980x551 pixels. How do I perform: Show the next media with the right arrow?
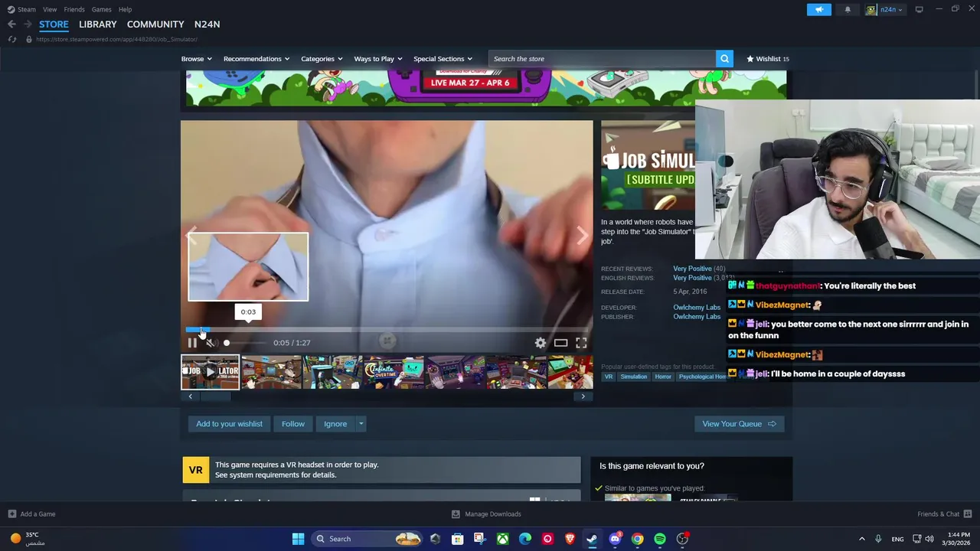[582, 236]
